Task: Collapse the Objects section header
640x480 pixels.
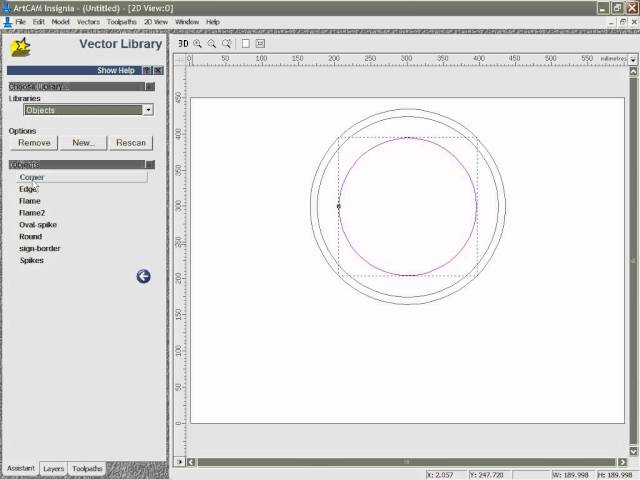Action: [150, 164]
